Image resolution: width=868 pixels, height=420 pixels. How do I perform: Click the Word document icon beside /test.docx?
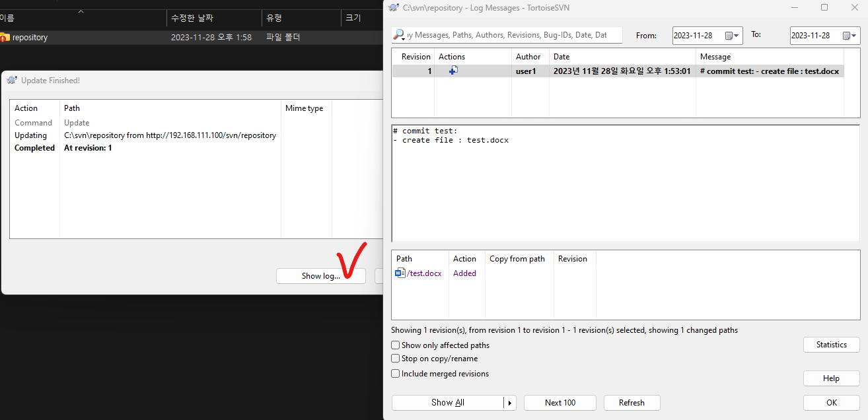coord(400,273)
